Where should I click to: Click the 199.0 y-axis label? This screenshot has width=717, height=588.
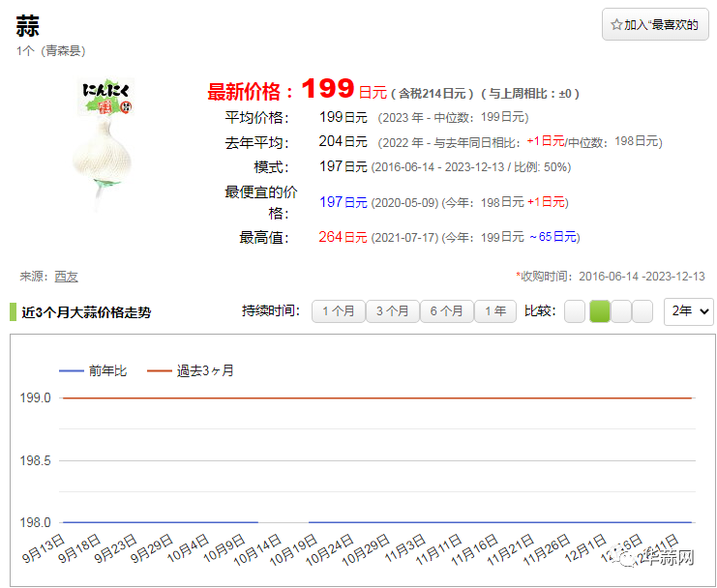(35, 397)
